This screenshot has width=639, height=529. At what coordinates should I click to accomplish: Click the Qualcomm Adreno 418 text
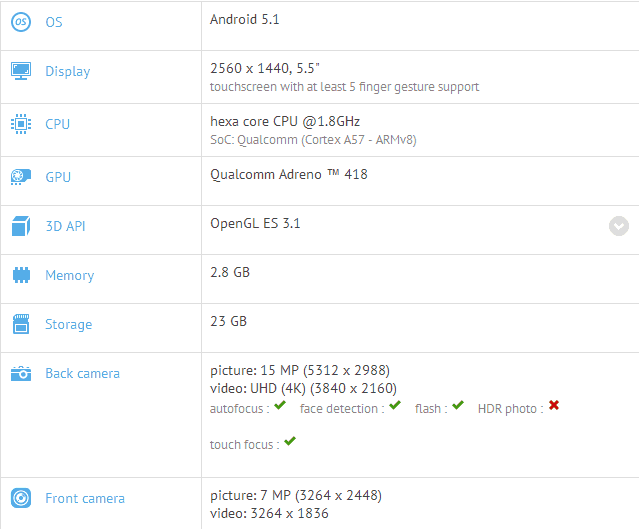289,174
